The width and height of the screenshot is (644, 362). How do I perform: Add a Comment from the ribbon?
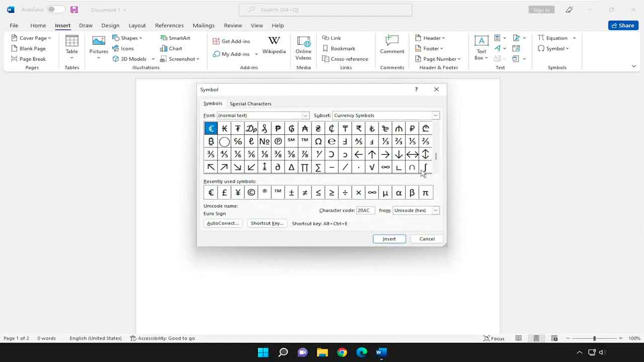point(392,44)
